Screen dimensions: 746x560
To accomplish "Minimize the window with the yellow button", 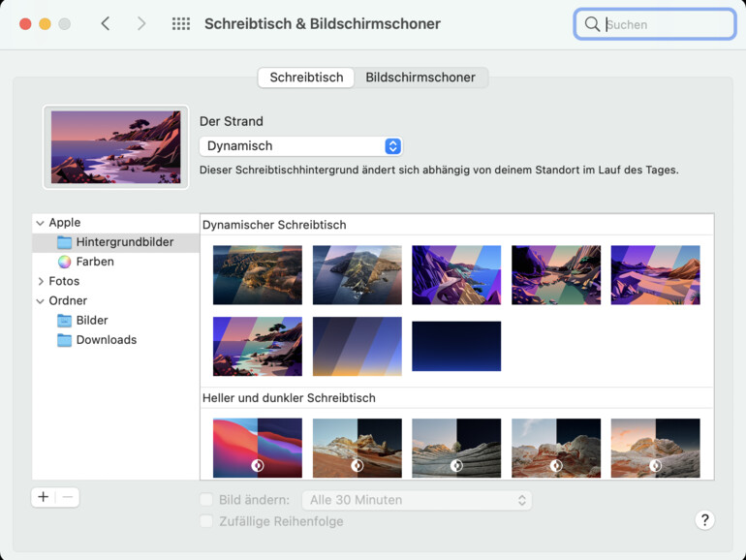I will point(45,24).
